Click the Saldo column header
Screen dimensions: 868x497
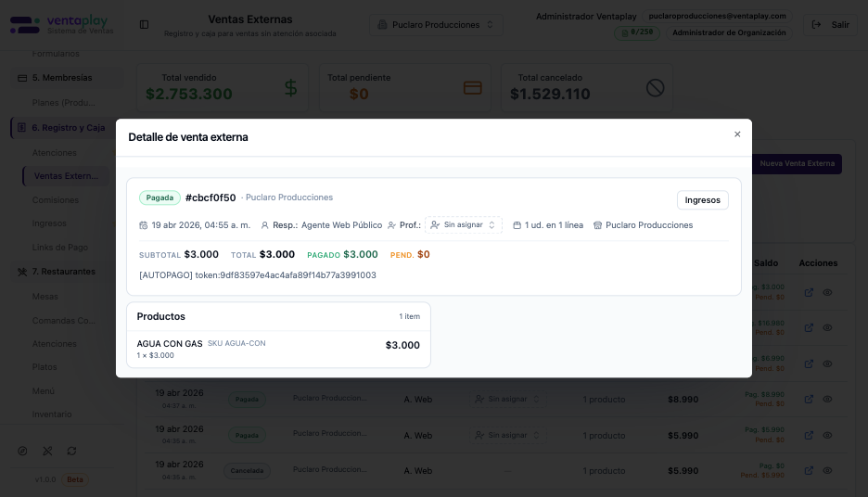[x=766, y=263]
